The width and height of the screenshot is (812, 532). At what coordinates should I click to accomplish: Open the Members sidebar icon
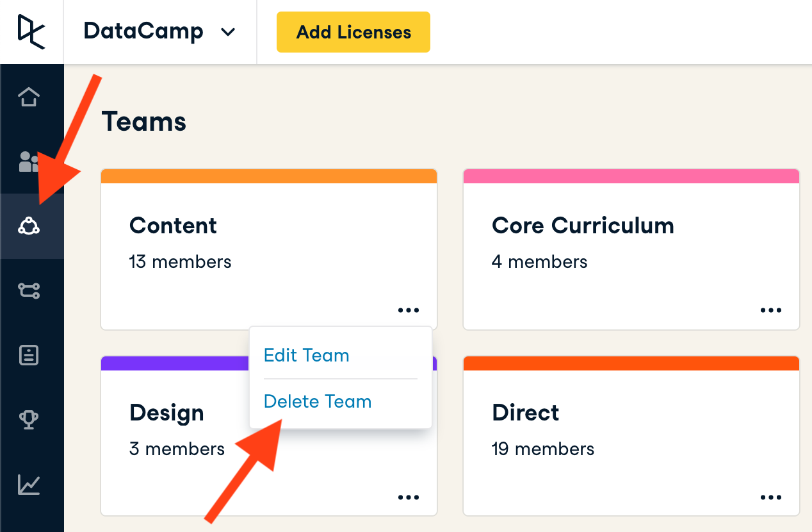pyautogui.click(x=29, y=162)
